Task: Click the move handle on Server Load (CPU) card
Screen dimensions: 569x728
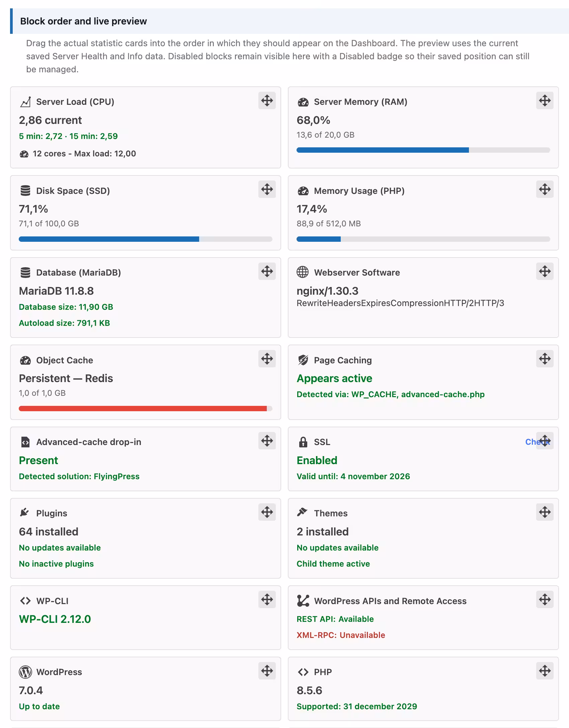Action: click(x=267, y=100)
